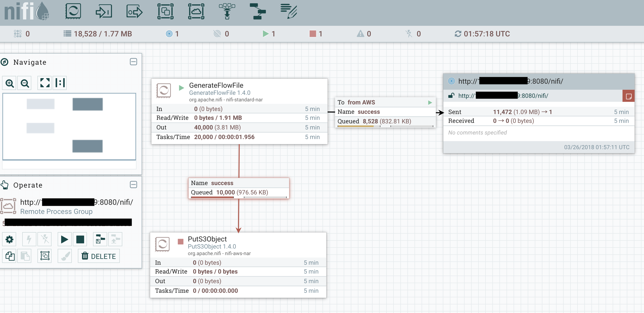This screenshot has width=644, height=313.
Task: Click the Zoom In button in Navigate
Action: point(10,83)
